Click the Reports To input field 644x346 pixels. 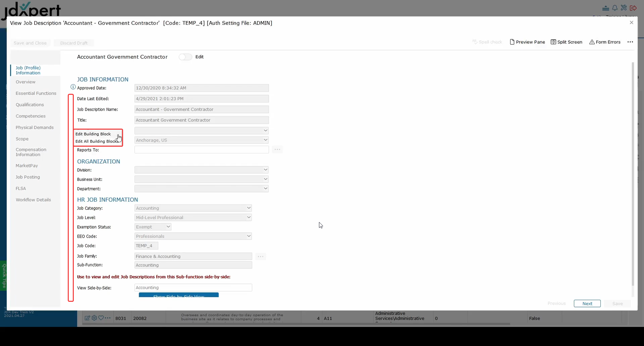tap(201, 150)
